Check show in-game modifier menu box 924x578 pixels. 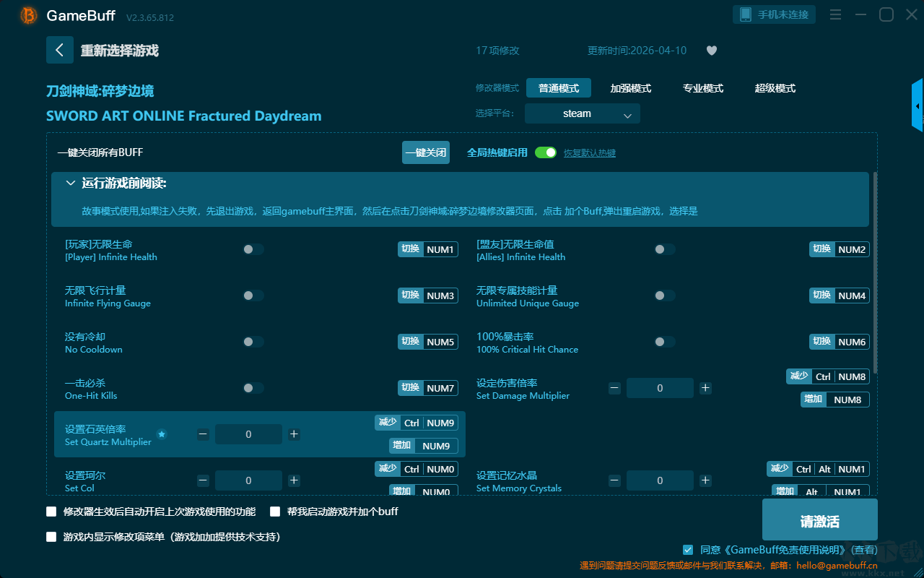51,537
